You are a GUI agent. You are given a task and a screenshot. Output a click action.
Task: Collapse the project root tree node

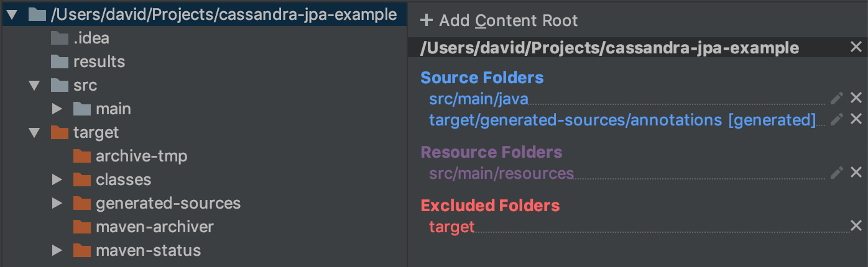[x=12, y=14]
